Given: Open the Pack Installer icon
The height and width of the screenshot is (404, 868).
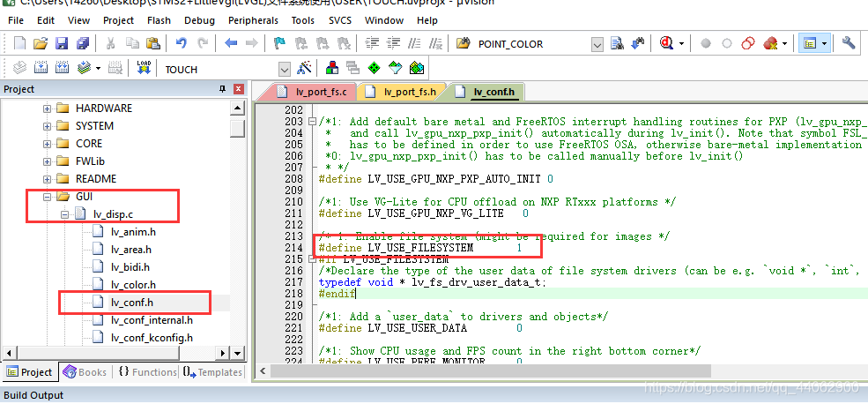Looking at the screenshot, I should click(416, 68).
